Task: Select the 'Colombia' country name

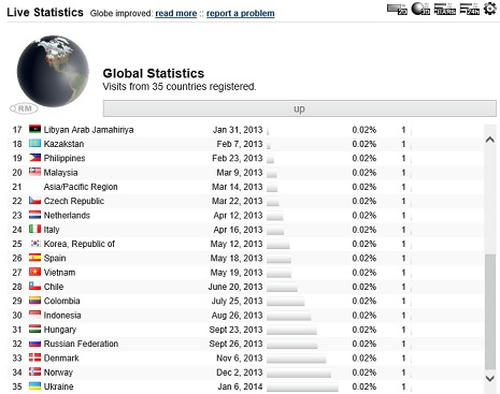Action: pyautogui.click(x=62, y=301)
